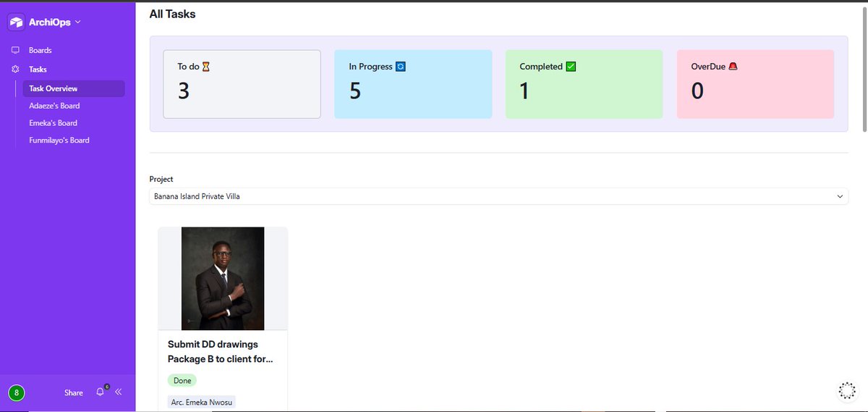
Task: Click the vertical page scrollbar
Action: [x=864, y=69]
